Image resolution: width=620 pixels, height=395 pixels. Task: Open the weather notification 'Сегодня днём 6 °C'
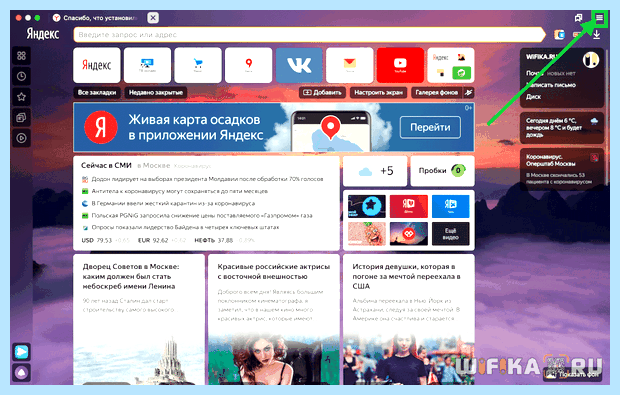coord(562,127)
